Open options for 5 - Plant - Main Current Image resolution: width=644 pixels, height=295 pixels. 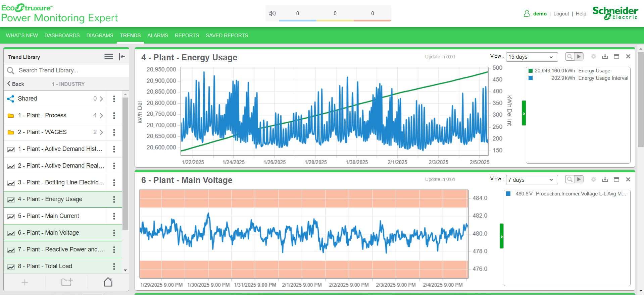coord(114,216)
